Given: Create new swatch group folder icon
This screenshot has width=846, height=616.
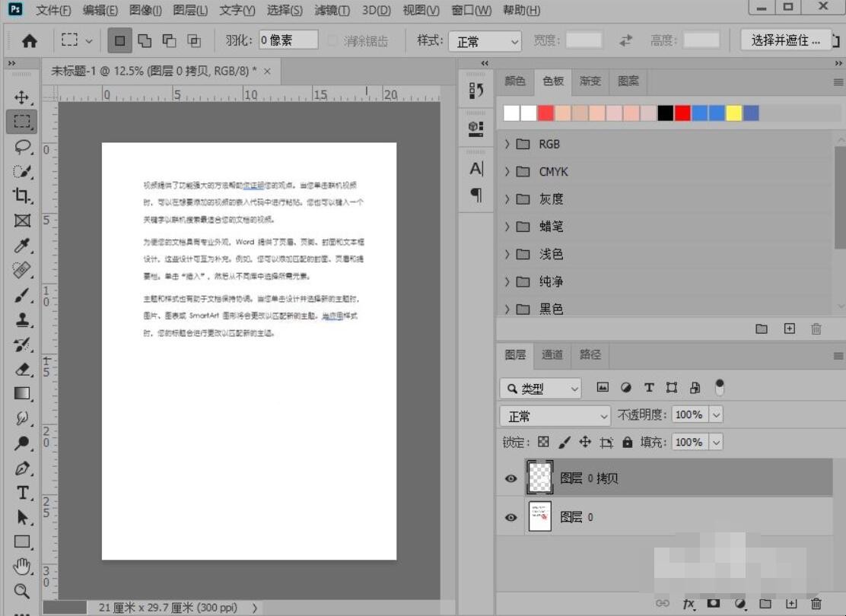Looking at the screenshot, I should [762, 329].
